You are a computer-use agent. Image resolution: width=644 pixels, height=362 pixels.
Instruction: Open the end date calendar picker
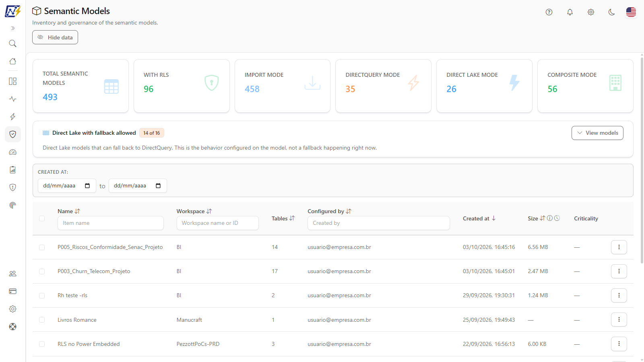[158, 186]
